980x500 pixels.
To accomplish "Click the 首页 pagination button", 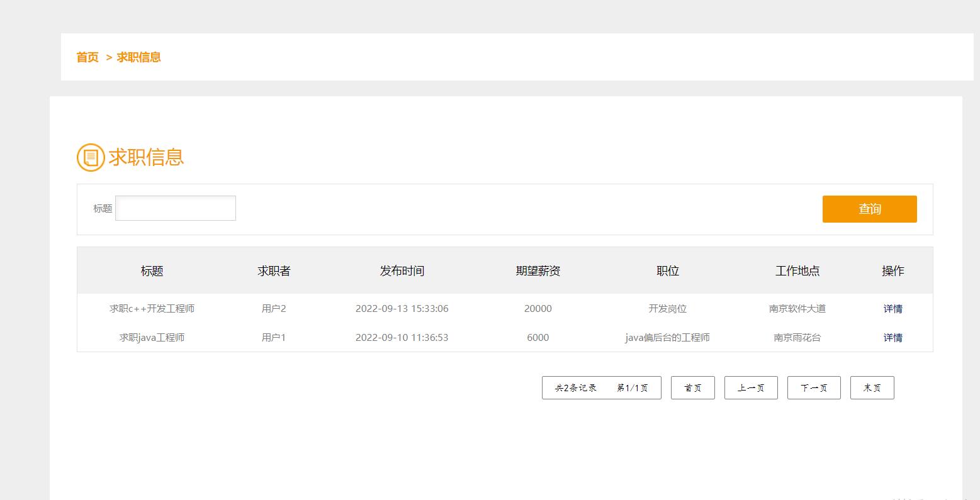I will [692, 387].
